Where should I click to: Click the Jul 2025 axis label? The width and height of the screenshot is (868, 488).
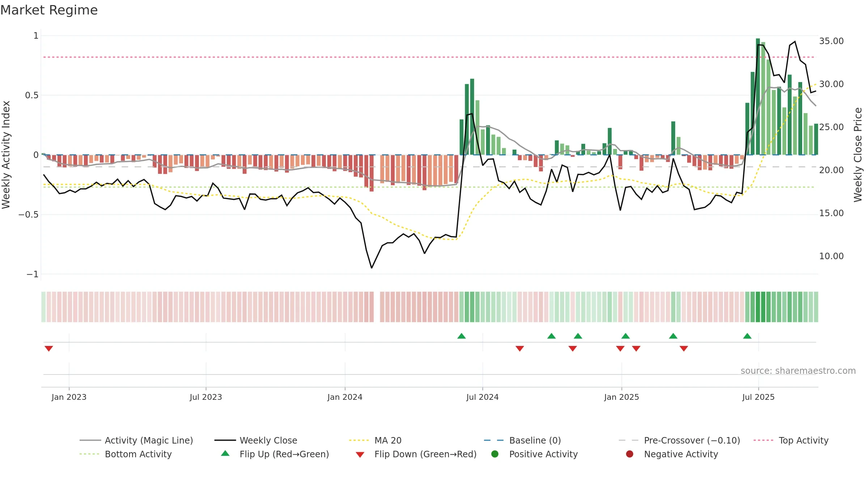(758, 397)
